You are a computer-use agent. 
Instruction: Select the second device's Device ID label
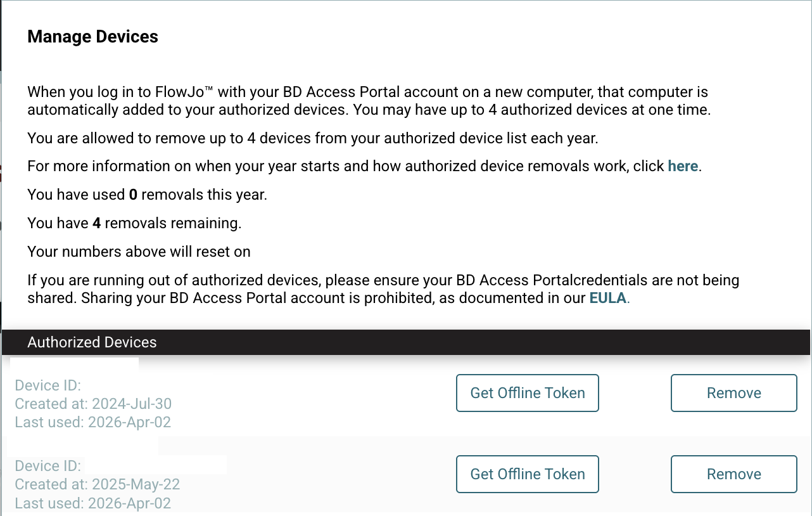tap(48, 466)
